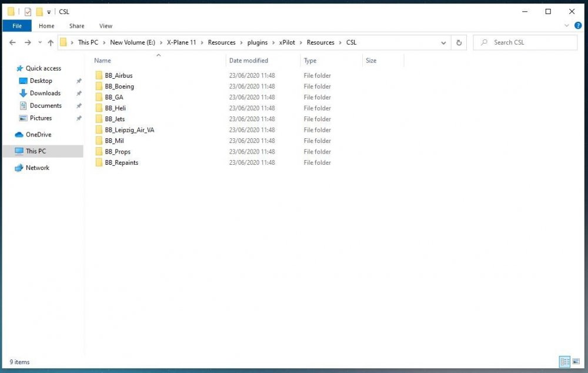
Task: Switch to the View tab
Action: coord(106,26)
